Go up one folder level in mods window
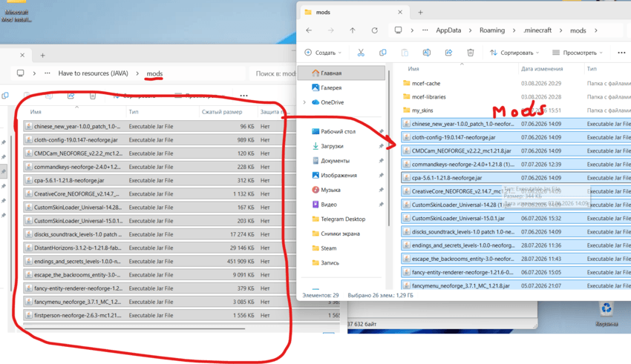Viewport: 631px width, 364px height. pyautogui.click(x=353, y=30)
